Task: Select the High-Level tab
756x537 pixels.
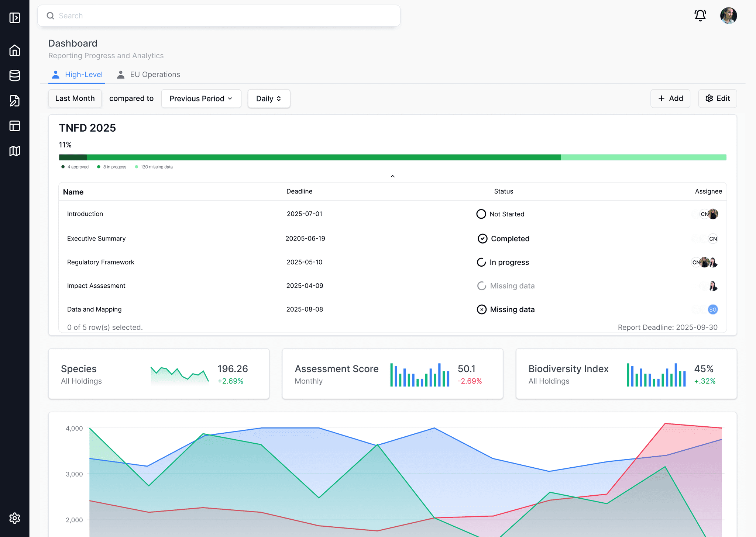Action: click(77, 75)
